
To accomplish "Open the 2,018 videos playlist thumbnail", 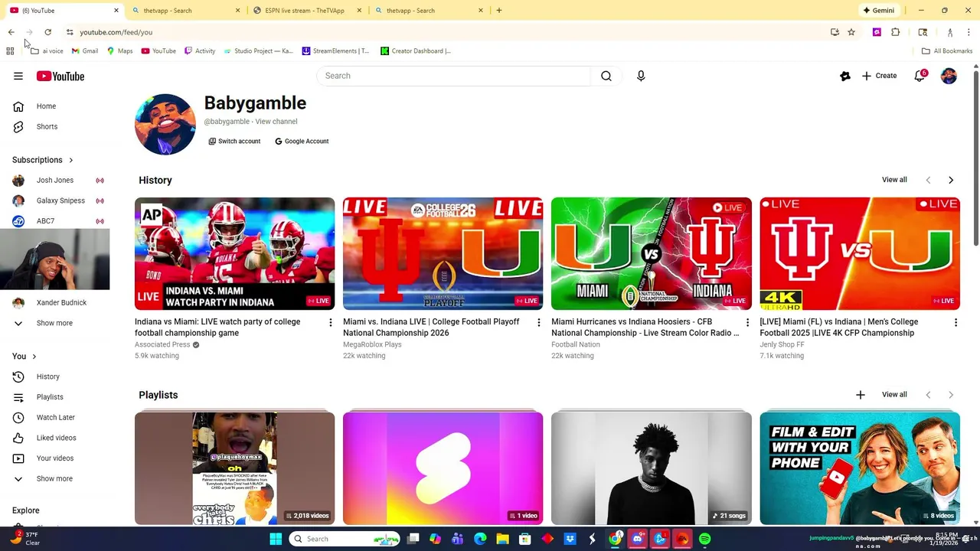I will (x=234, y=468).
